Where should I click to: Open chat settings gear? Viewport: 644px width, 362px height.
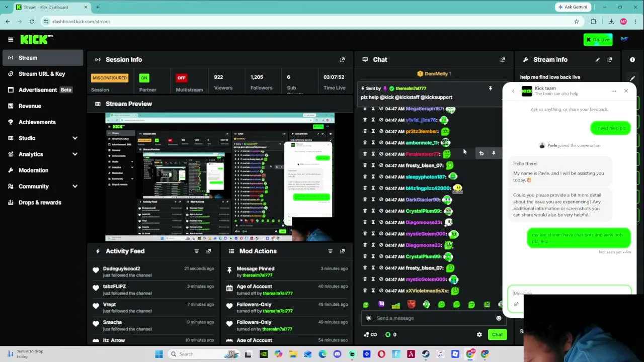tap(479, 335)
